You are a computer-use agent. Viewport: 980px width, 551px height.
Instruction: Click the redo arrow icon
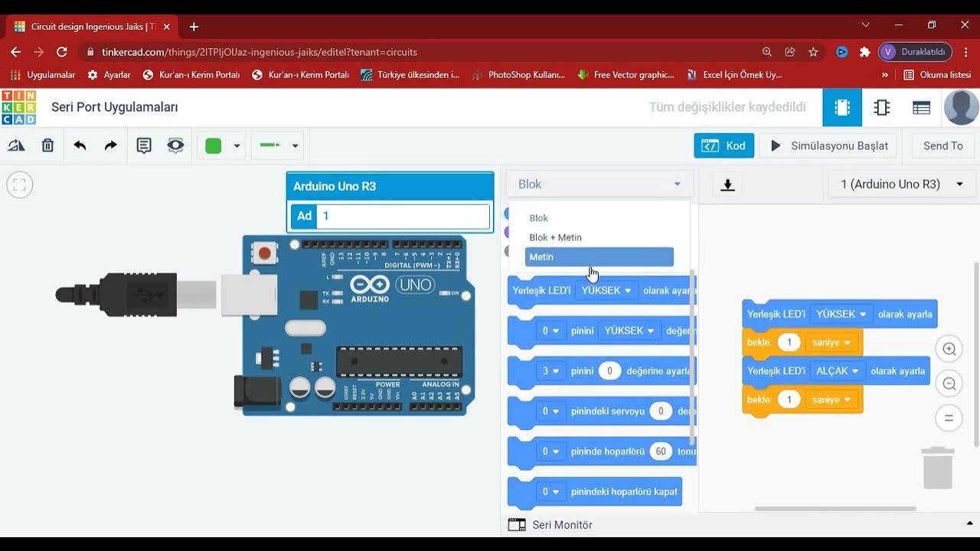[x=111, y=145]
